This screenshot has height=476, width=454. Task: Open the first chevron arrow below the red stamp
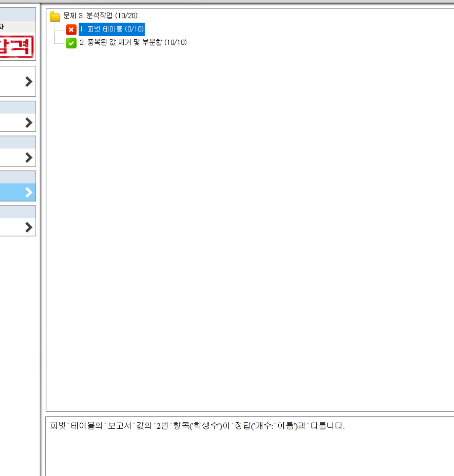(x=29, y=81)
